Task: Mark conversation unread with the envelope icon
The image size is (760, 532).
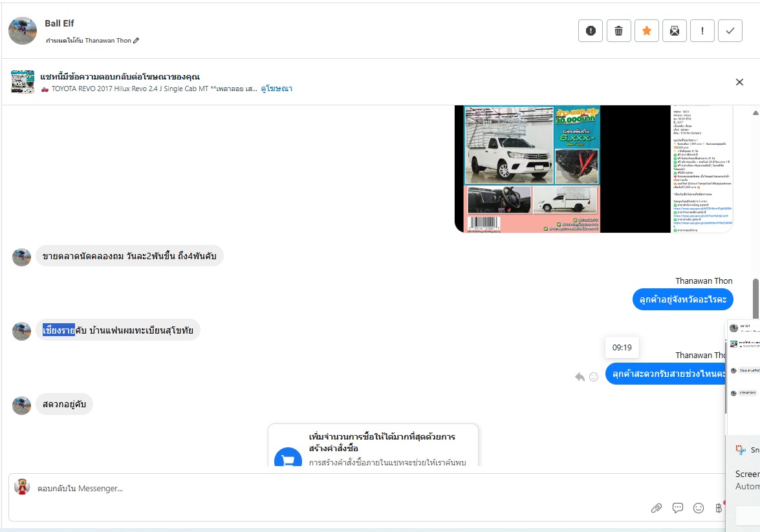Action: 674,31
